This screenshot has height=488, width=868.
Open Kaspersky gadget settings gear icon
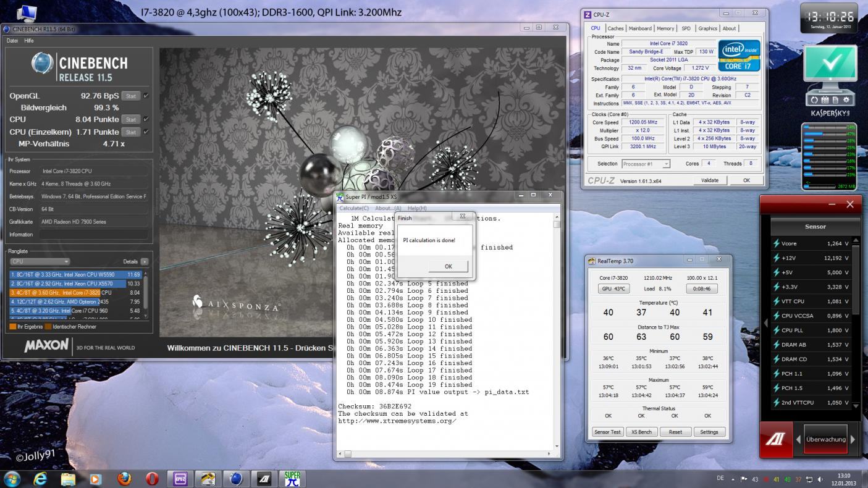point(845,100)
